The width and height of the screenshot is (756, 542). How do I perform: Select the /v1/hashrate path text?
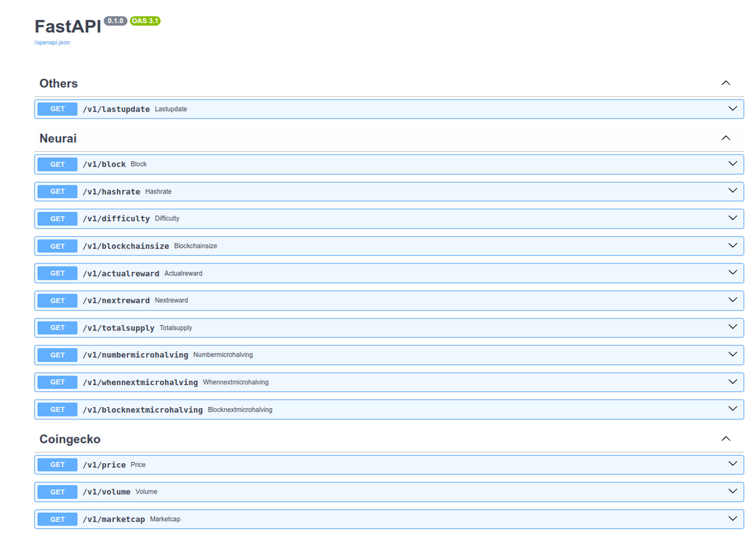coord(112,192)
